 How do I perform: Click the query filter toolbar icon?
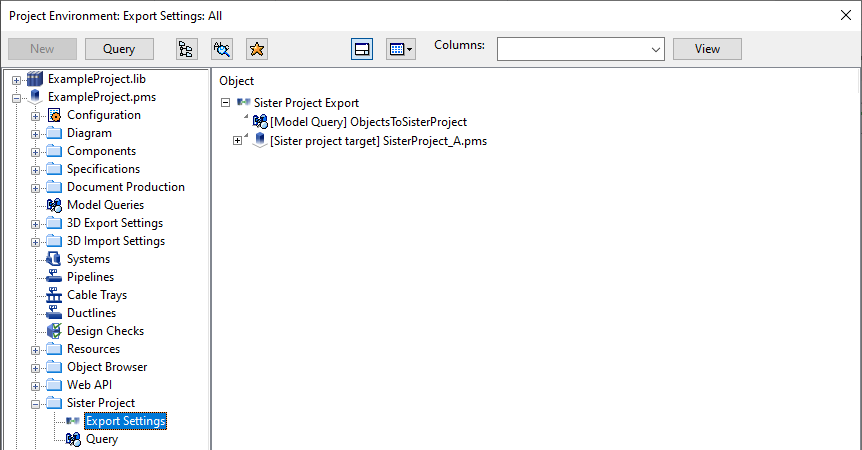tap(221, 48)
